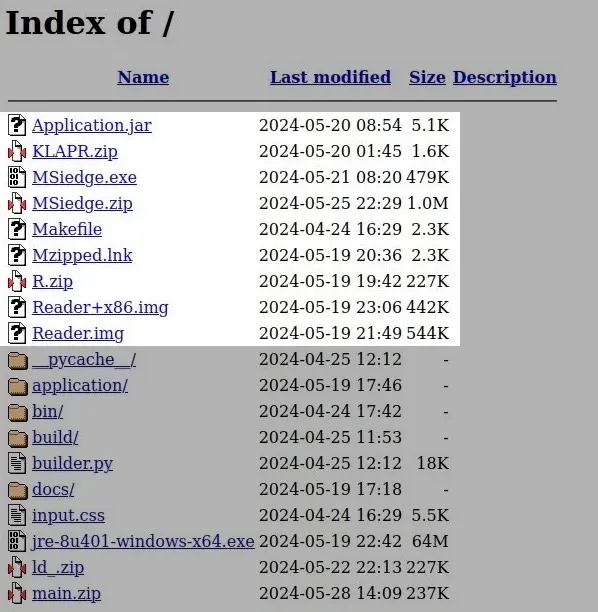Click the text-file icon beside input.css
The image size is (598, 612).
[17, 515]
